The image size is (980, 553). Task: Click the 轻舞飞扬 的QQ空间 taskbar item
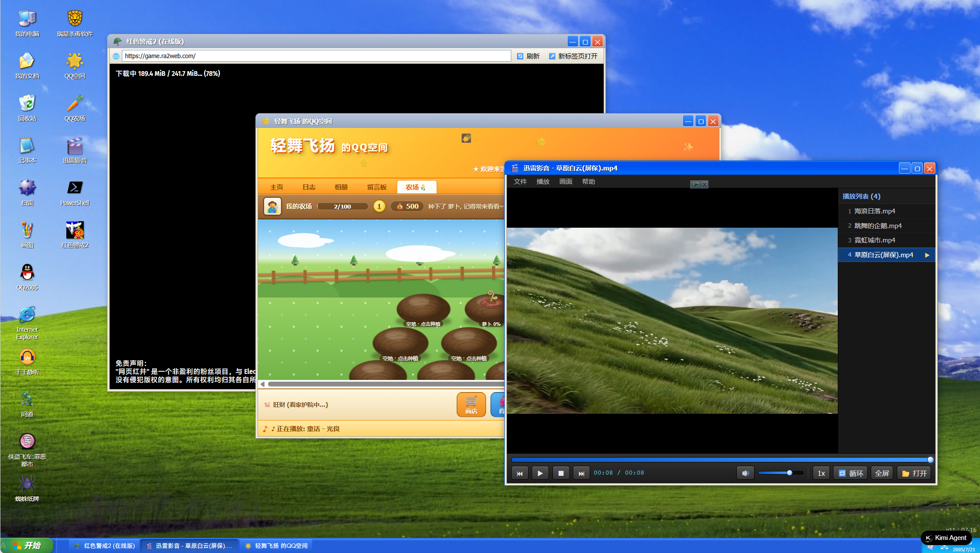pyautogui.click(x=277, y=546)
